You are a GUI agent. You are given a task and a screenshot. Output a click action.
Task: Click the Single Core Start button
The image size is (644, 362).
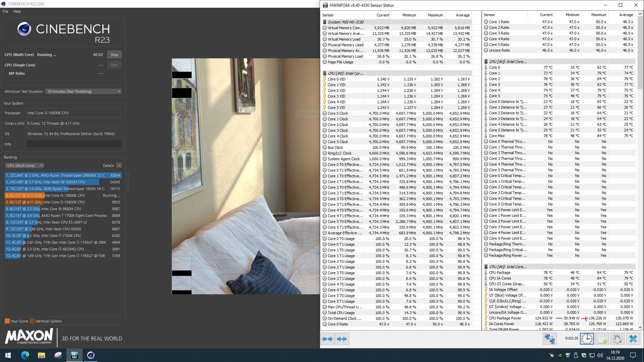114,65
